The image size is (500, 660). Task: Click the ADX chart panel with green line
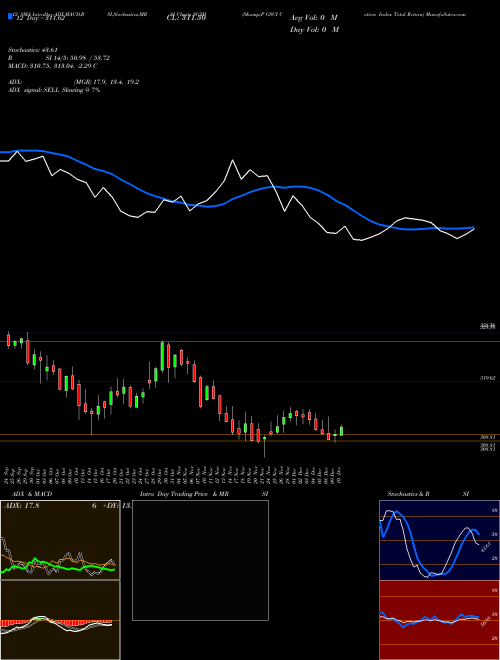60,540
